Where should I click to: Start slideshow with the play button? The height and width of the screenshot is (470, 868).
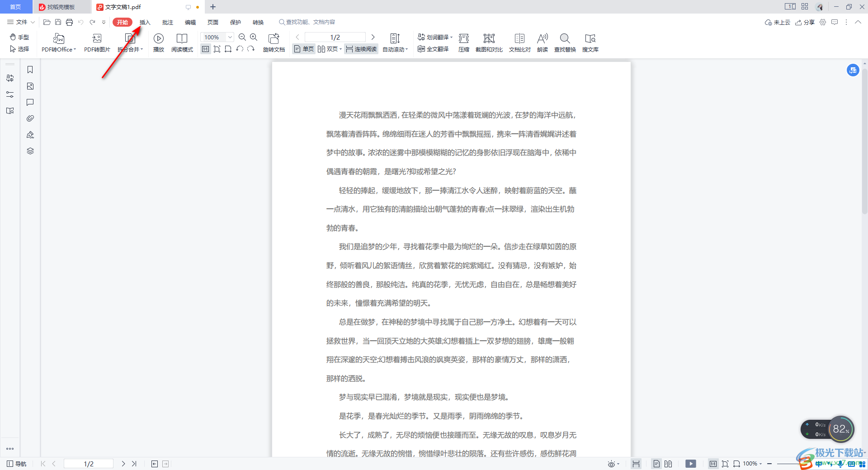(158, 43)
